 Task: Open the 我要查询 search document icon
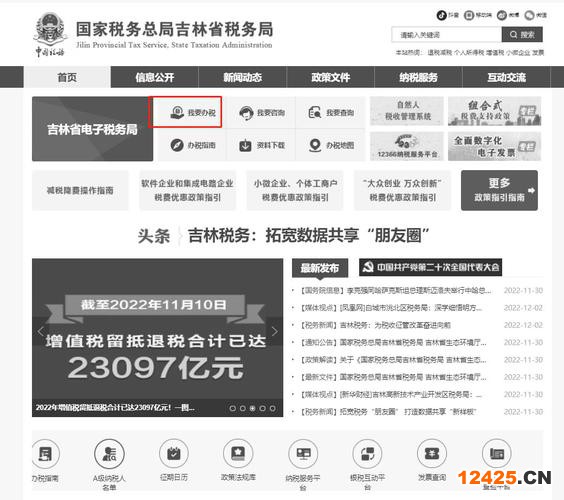315,113
